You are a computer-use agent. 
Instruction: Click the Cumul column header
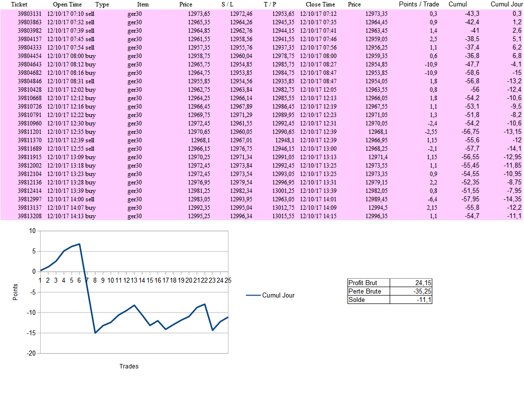pyautogui.click(x=458, y=4)
